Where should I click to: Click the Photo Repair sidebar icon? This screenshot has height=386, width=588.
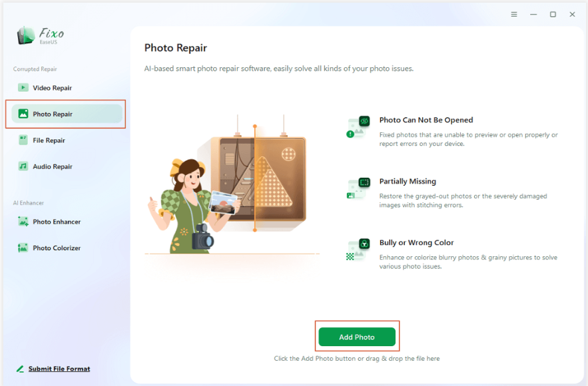[23, 114]
